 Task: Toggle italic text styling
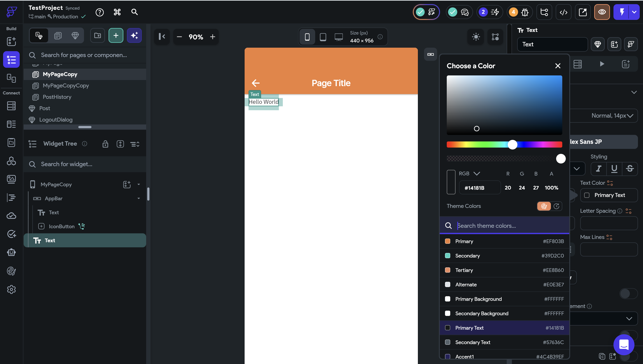[x=598, y=169]
